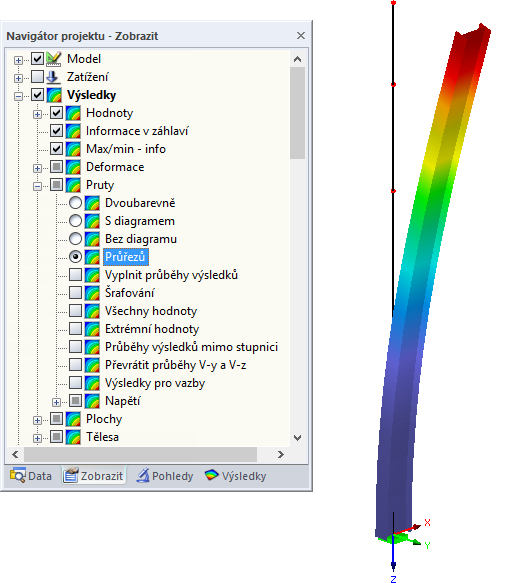
Task: Close the Navigátor projektu panel
Action: click(301, 36)
